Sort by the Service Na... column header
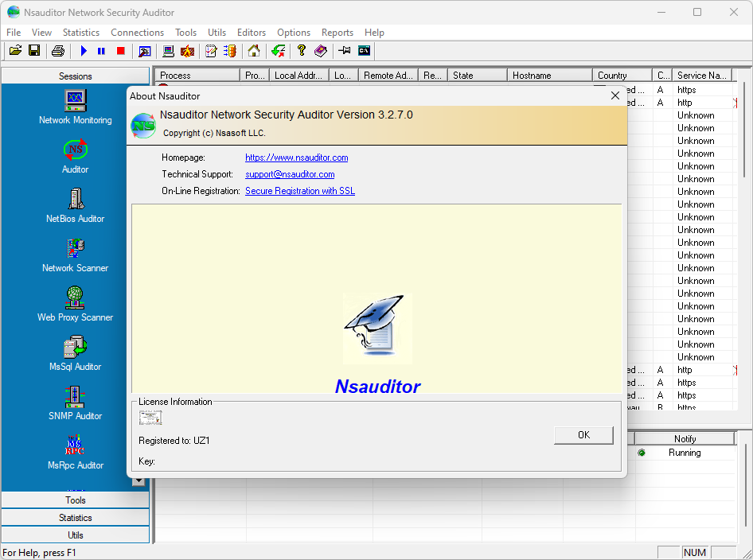Viewport: 753px width, 560px height. click(x=701, y=76)
